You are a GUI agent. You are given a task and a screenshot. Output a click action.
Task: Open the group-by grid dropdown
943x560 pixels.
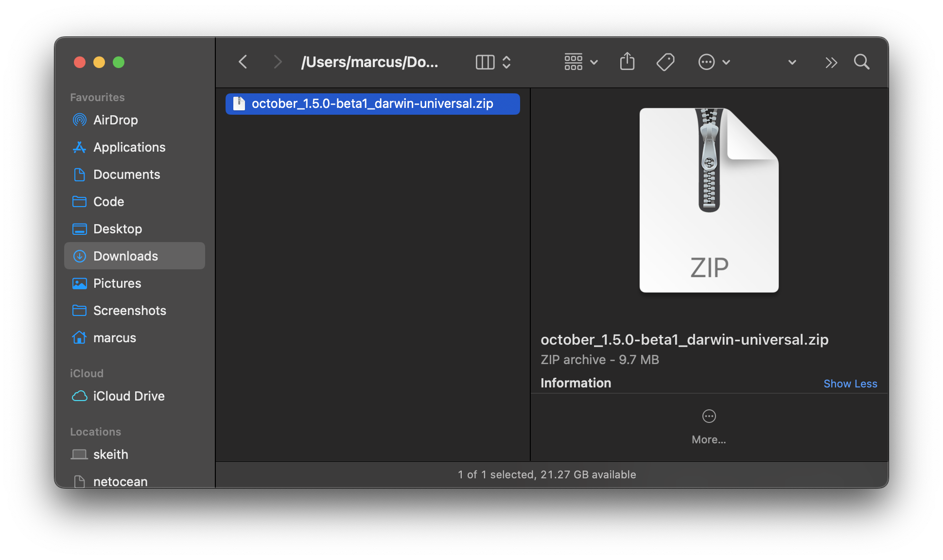click(580, 62)
